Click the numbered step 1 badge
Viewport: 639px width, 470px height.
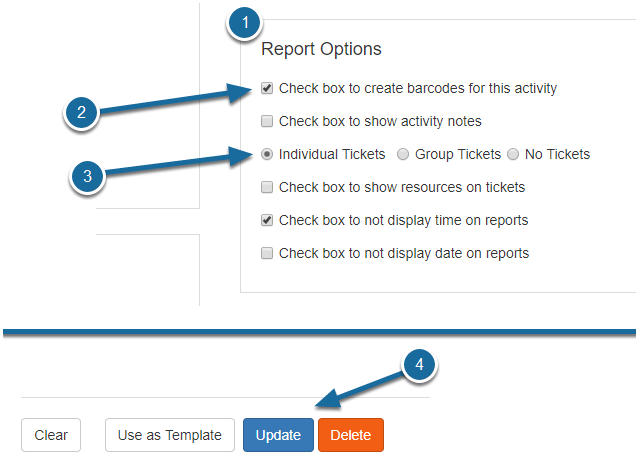pos(245,23)
